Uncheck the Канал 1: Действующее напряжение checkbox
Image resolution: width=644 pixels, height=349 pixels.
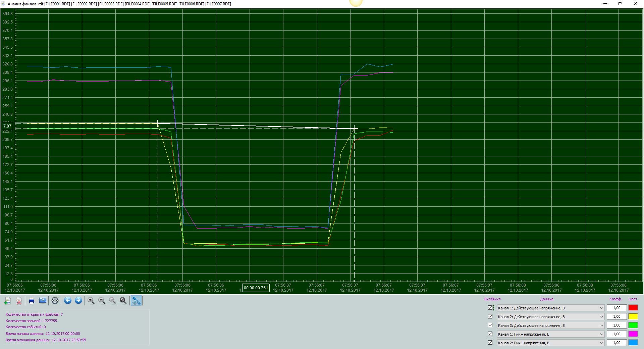tap(490, 308)
